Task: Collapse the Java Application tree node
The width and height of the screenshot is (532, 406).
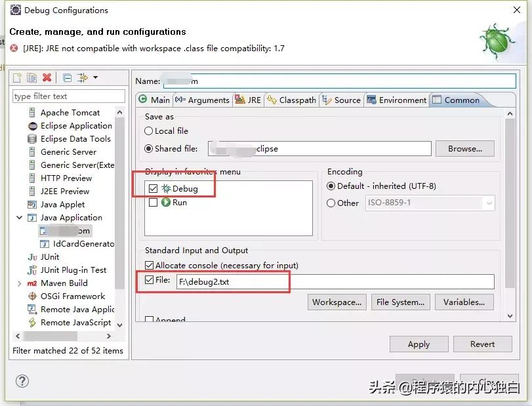Action: coord(19,217)
